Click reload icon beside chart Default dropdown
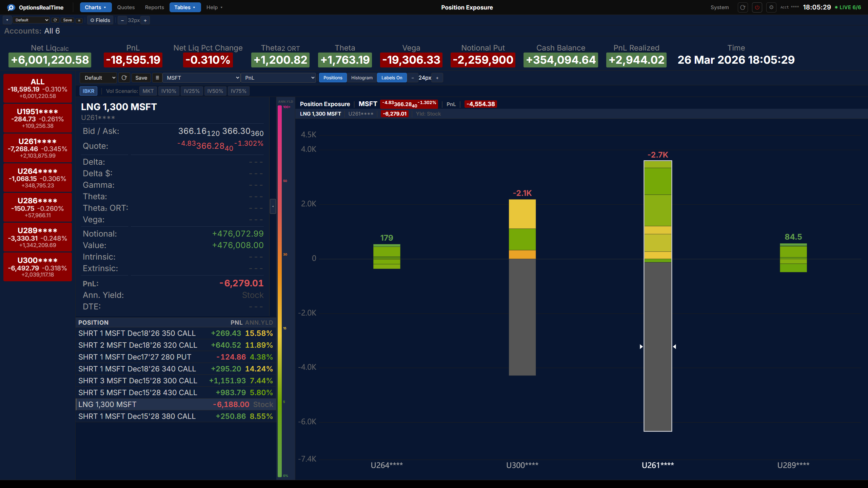 [124, 78]
